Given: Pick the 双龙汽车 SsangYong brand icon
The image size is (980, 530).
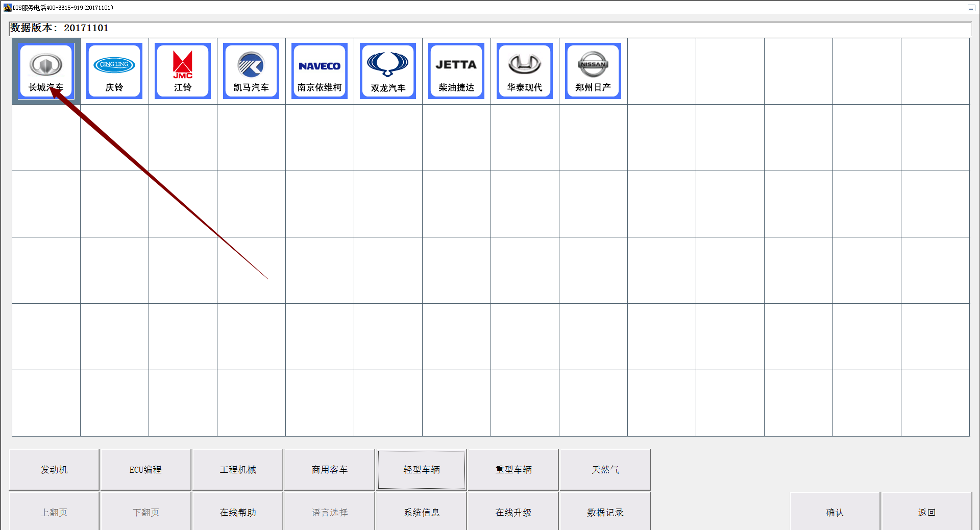Looking at the screenshot, I should tap(388, 71).
